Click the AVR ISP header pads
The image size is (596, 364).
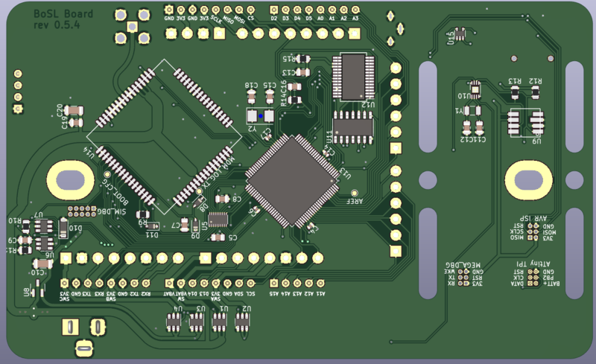click(x=533, y=232)
